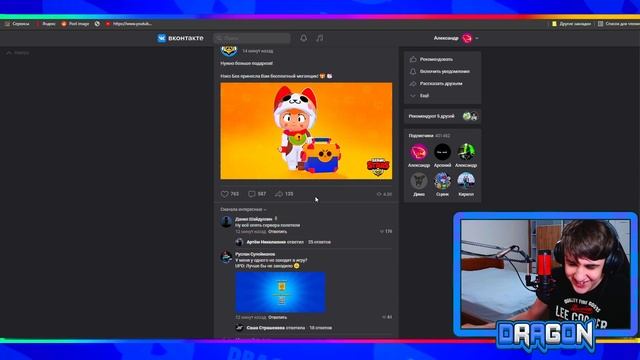Open post comments via speech bubble icon
Viewport: 640px width, 360px height.
tap(252, 194)
